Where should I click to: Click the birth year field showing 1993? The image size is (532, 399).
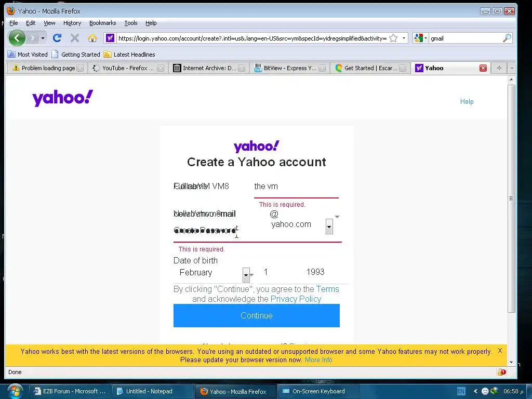point(315,272)
